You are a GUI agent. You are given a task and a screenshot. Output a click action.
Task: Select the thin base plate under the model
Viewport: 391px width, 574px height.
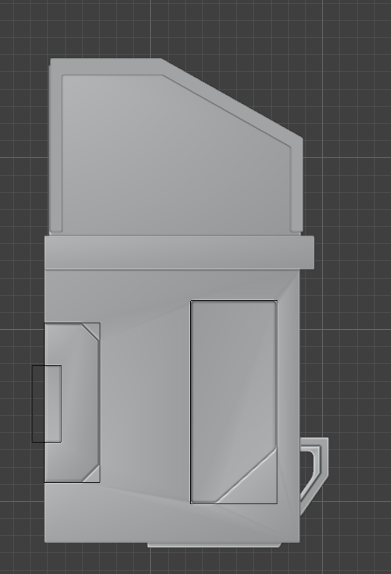coord(214,545)
